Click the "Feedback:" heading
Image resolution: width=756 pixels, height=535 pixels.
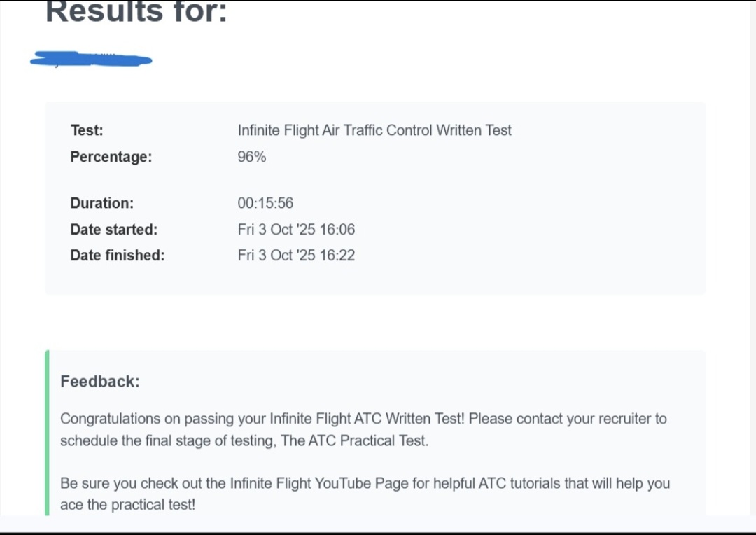[x=100, y=382]
